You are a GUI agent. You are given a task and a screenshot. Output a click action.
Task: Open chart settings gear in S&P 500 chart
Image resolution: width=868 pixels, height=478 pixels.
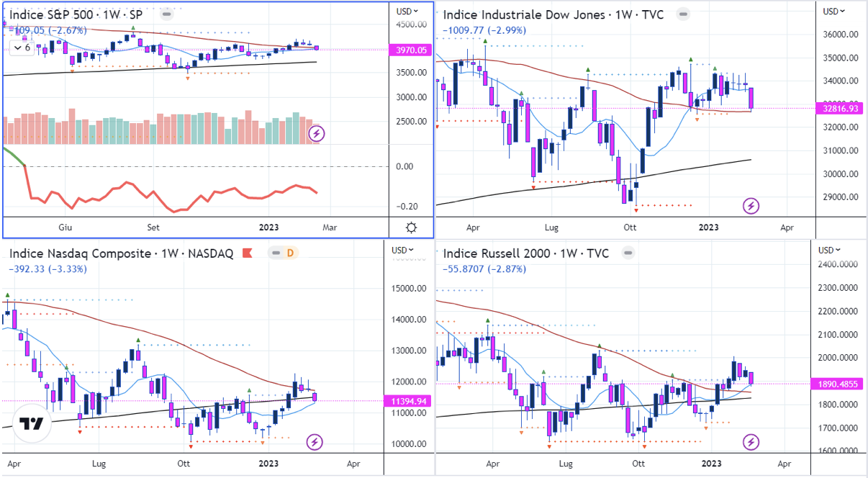tap(411, 227)
